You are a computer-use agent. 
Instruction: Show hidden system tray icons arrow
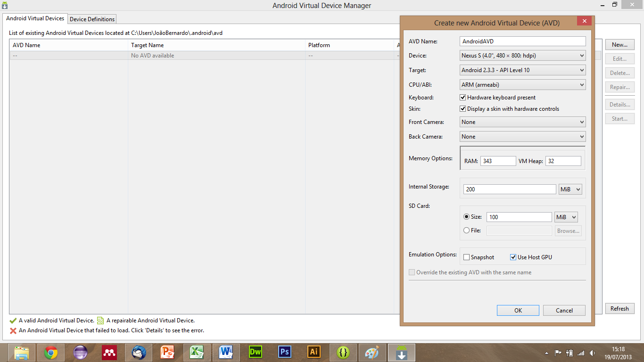pyautogui.click(x=547, y=353)
